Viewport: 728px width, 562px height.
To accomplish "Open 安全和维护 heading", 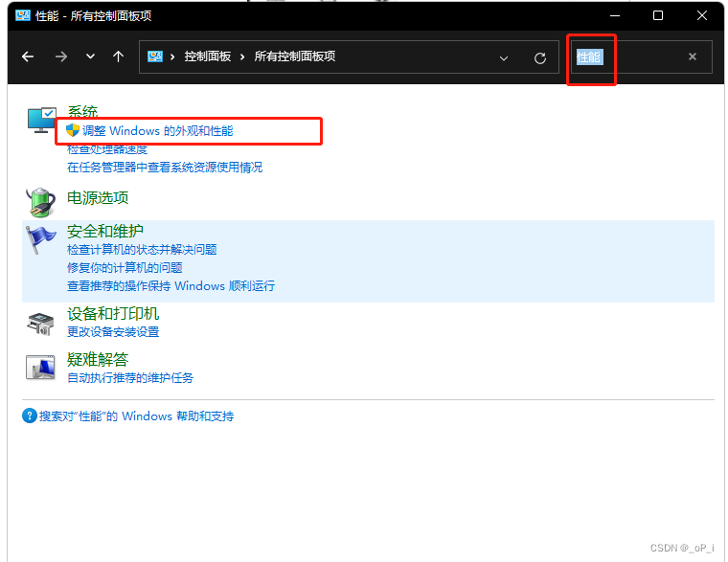I will pyautogui.click(x=105, y=231).
